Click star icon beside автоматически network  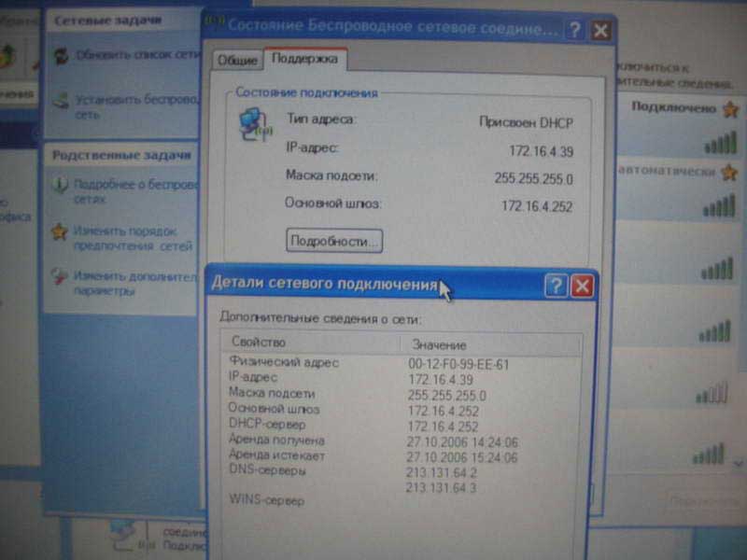[x=729, y=172]
